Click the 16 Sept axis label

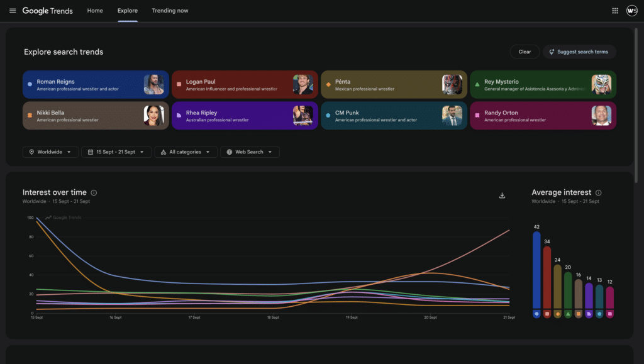coord(116,317)
